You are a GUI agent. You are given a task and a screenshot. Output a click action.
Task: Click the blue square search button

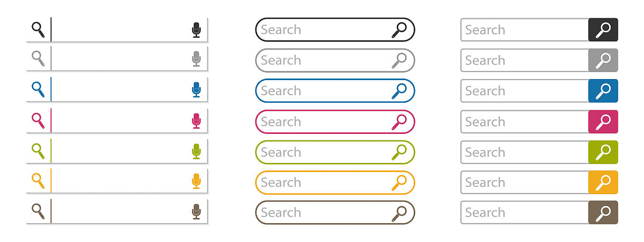point(603,91)
